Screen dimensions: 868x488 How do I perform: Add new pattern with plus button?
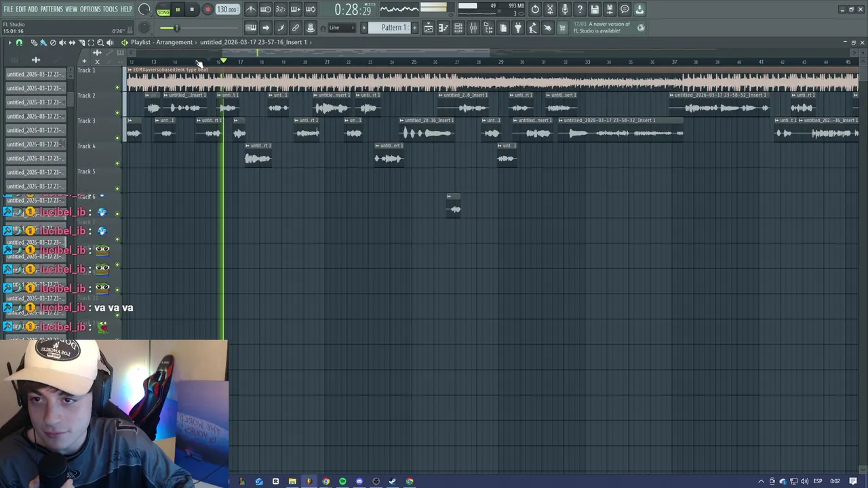[415, 28]
